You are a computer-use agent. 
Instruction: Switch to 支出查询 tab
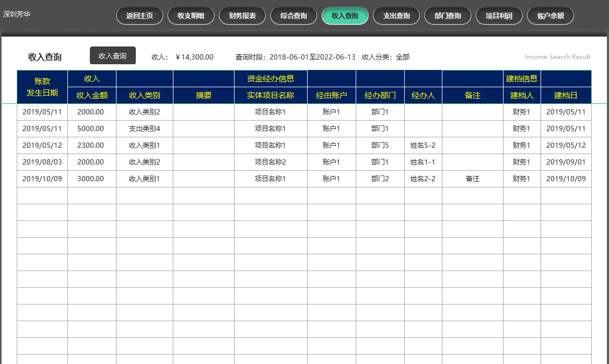[396, 16]
